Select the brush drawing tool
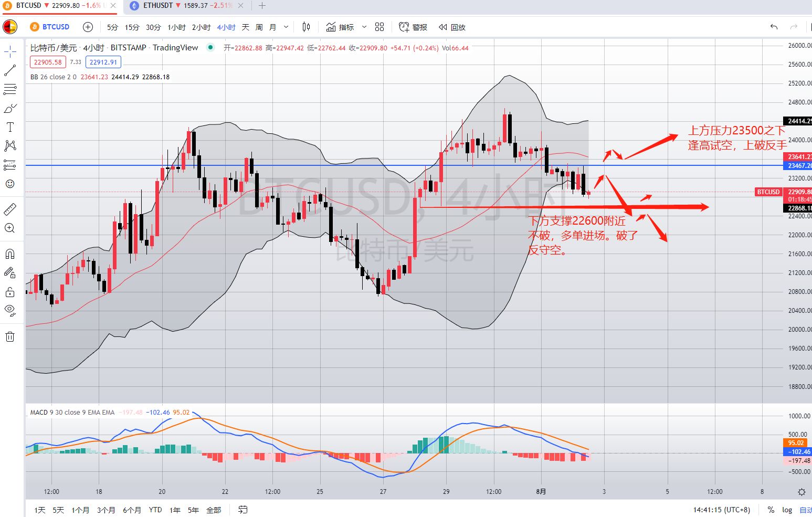The image size is (812, 517). coord(10,108)
